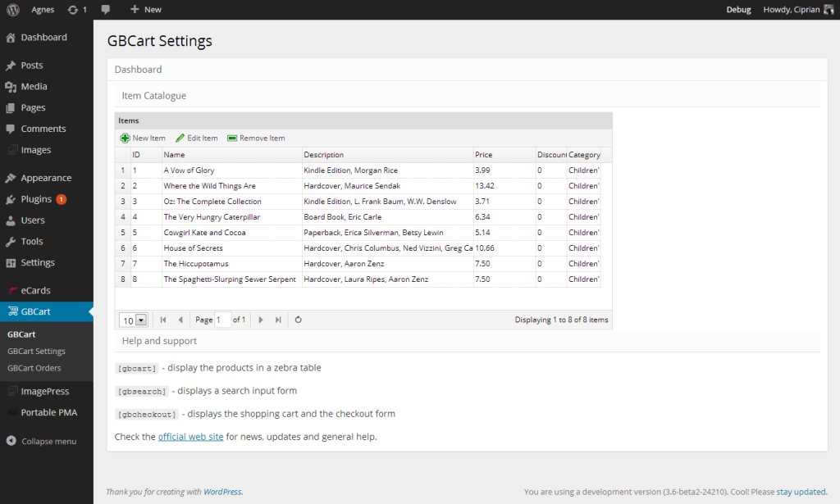
Task: Open the rows-per-page dropdown showing 10
Action: pos(141,320)
